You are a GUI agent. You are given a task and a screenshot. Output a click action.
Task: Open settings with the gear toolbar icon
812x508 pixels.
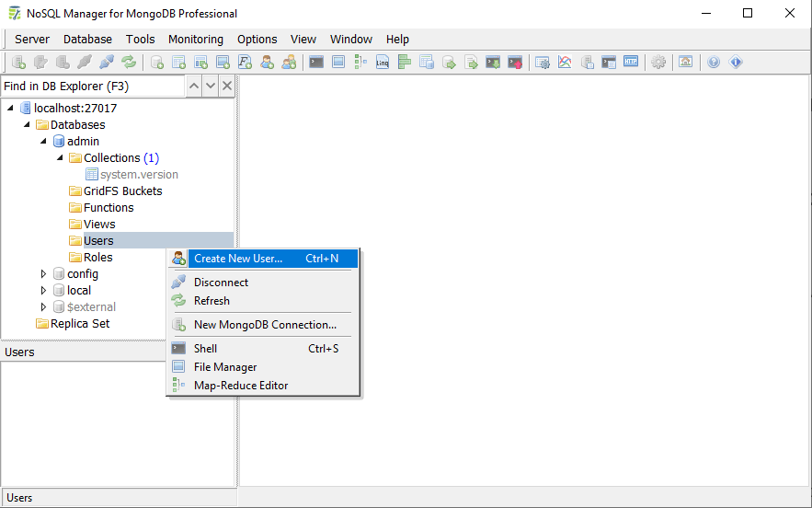[658, 63]
